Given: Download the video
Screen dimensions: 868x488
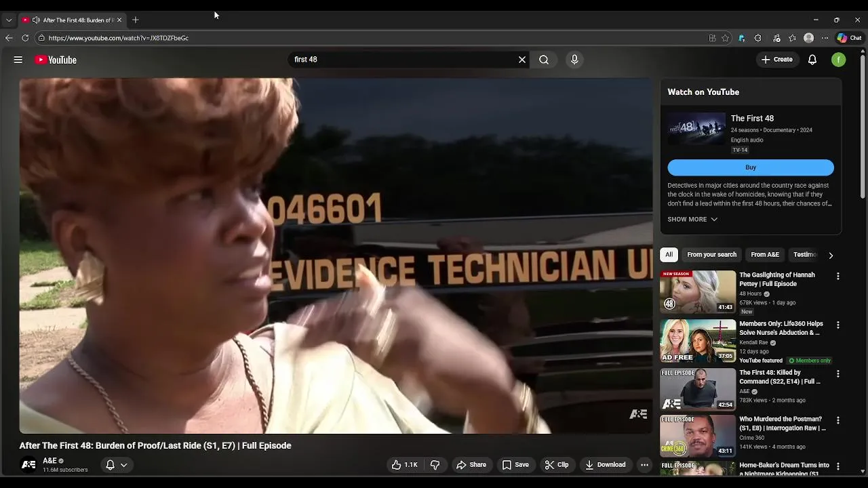Looking at the screenshot, I should pyautogui.click(x=606, y=465).
